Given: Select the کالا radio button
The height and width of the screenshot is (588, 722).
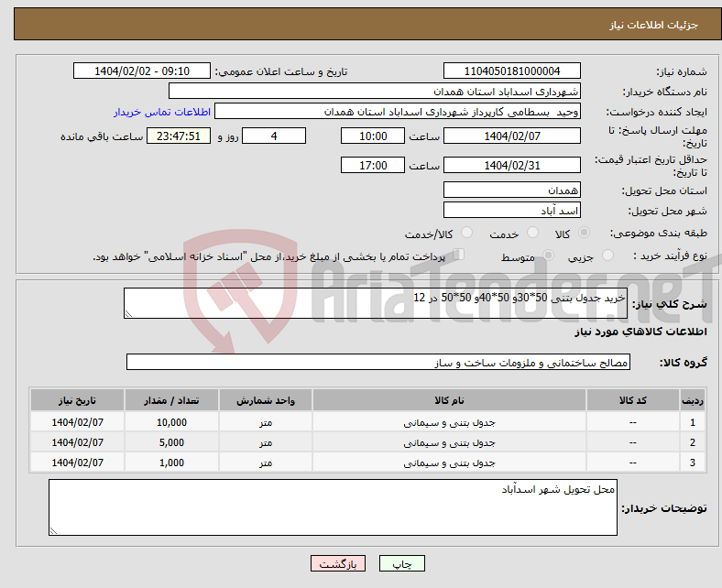Looking at the screenshot, I should coord(585,234).
